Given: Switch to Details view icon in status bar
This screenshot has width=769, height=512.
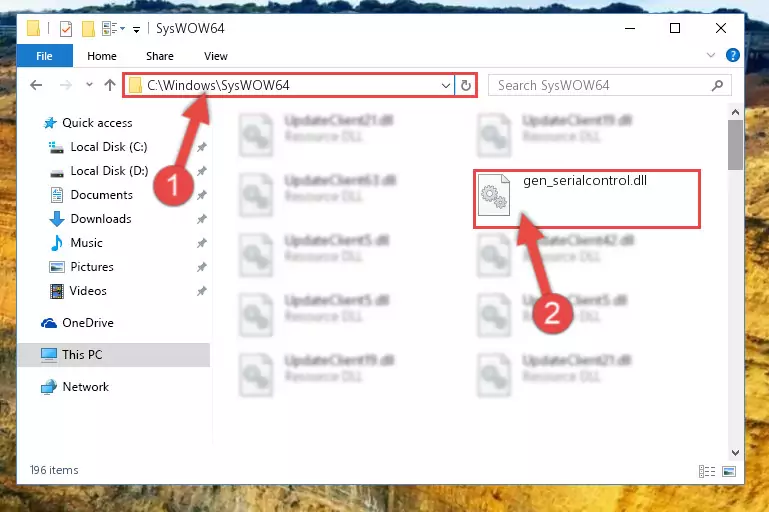Looking at the screenshot, I should coord(707,471).
